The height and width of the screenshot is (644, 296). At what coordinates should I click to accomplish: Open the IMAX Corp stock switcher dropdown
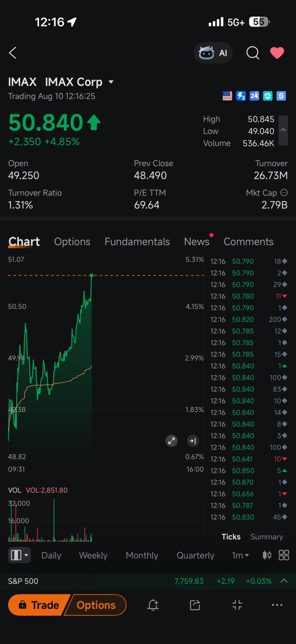(x=111, y=82)
